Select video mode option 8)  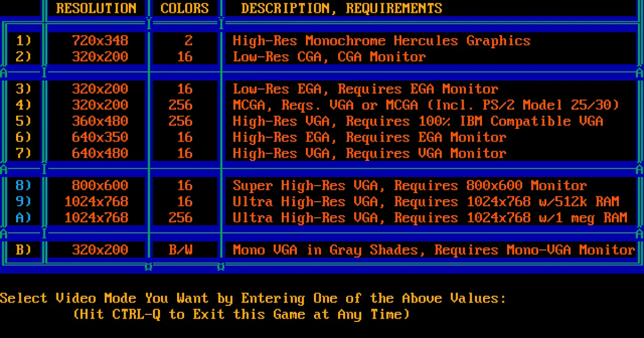pyautogui.click(x=23, y=186)
